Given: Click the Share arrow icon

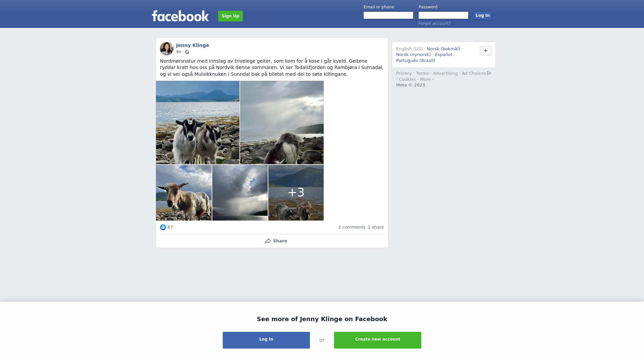Looking at the screenshot, I should click(x=268, y=241).
